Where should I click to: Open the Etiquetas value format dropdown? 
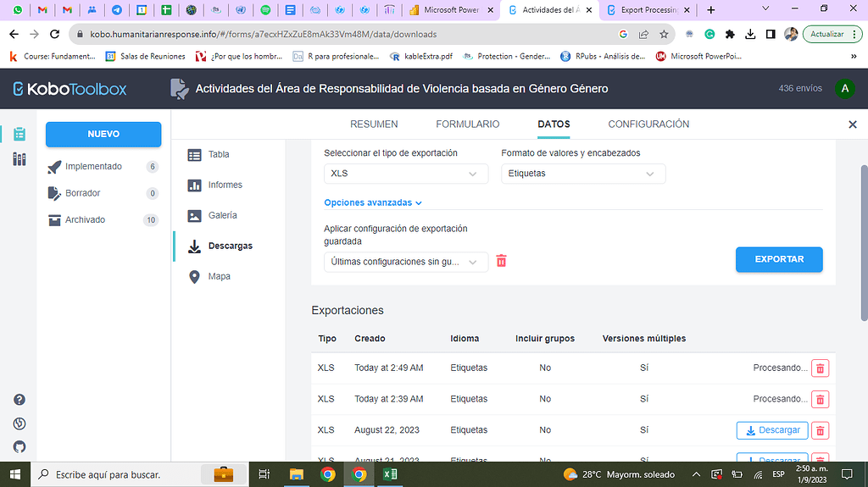pyautogui.click(x=582, y=174)
